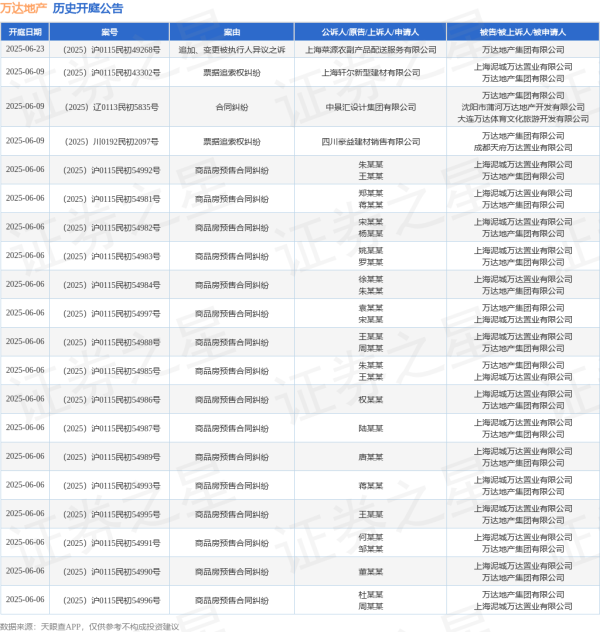Select case number (2025)沪0115民初54993号
The height and width of the screenshot is (632, 600).
pos(112,486)
